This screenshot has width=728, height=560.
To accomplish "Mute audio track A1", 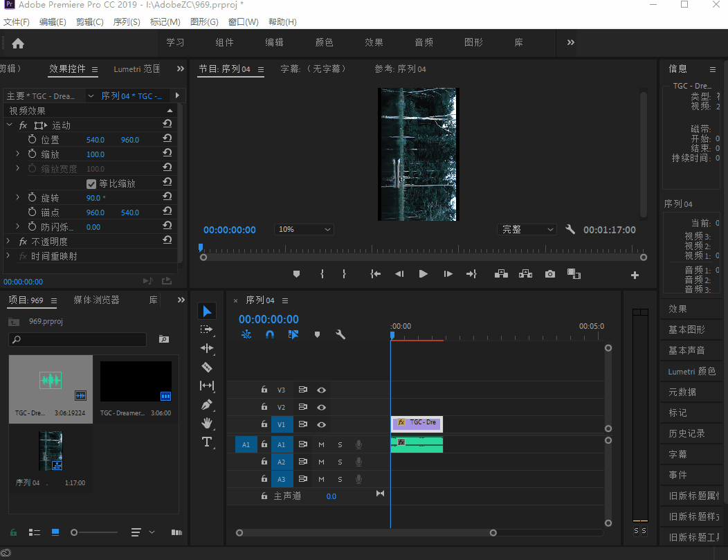I will [321, 444].
